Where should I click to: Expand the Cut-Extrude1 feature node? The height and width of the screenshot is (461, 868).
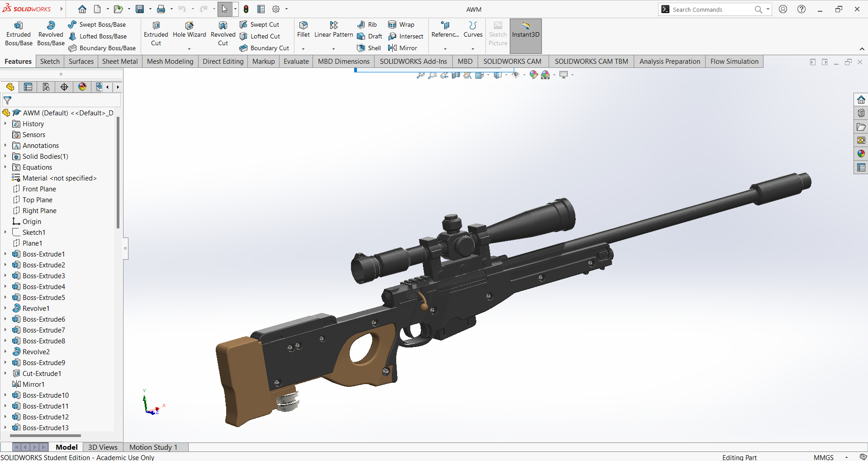(5, 373)
